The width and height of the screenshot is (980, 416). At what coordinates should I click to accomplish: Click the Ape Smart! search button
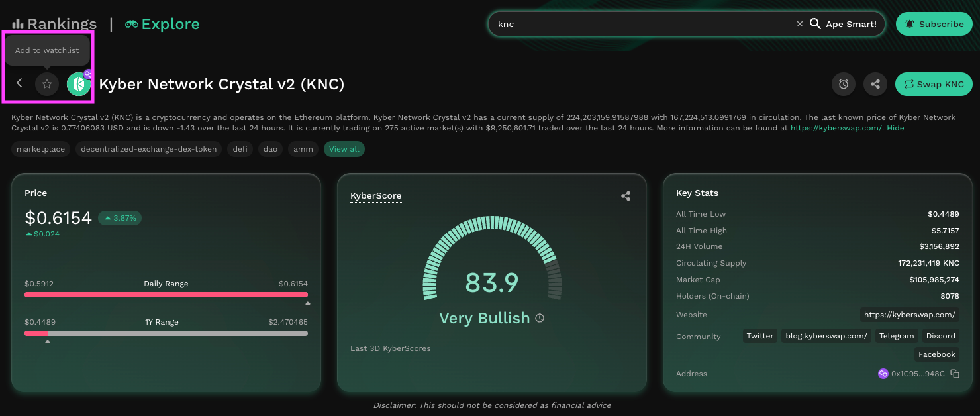844,24
